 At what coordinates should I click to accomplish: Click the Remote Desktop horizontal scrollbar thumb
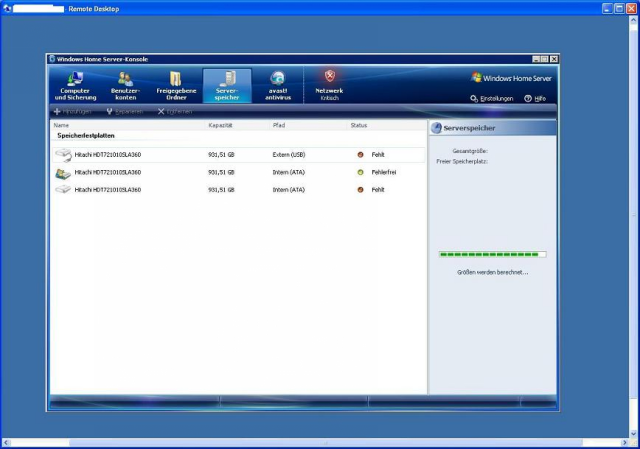click(326, 442)
